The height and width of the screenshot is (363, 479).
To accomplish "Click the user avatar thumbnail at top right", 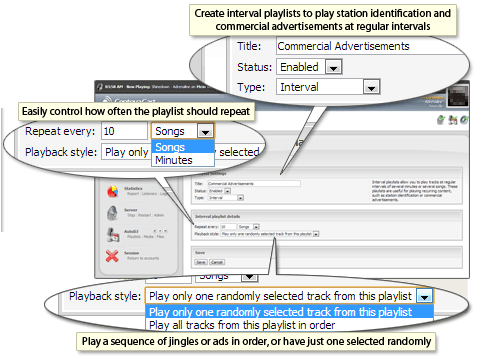I will tap(458, 96).
